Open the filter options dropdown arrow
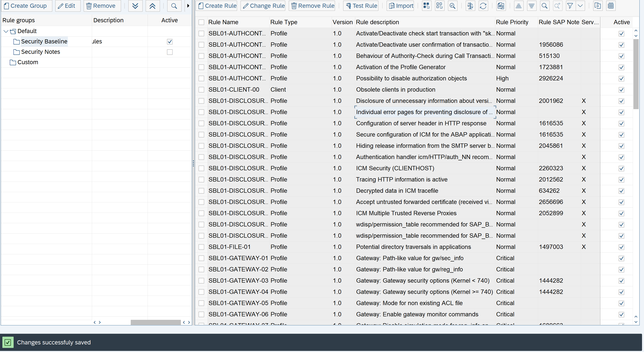This screenshot has height=352, width=644. 580,6
